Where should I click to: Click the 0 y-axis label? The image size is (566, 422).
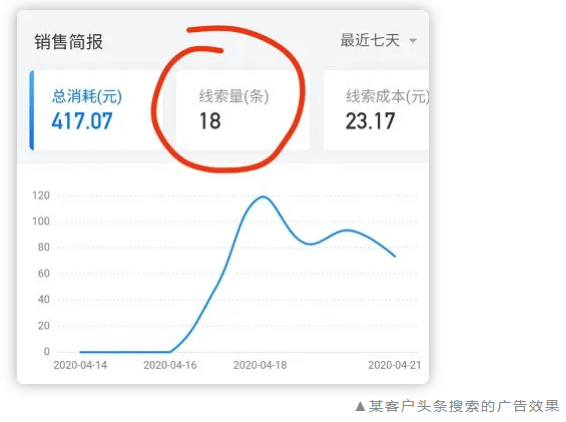(47, 351)
